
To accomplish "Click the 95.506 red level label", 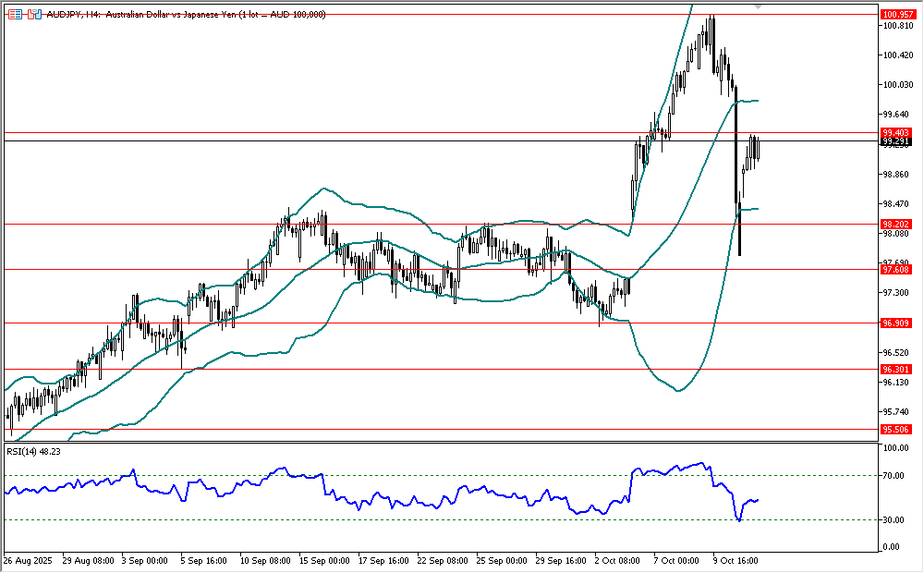I will (x=897, y=429).
